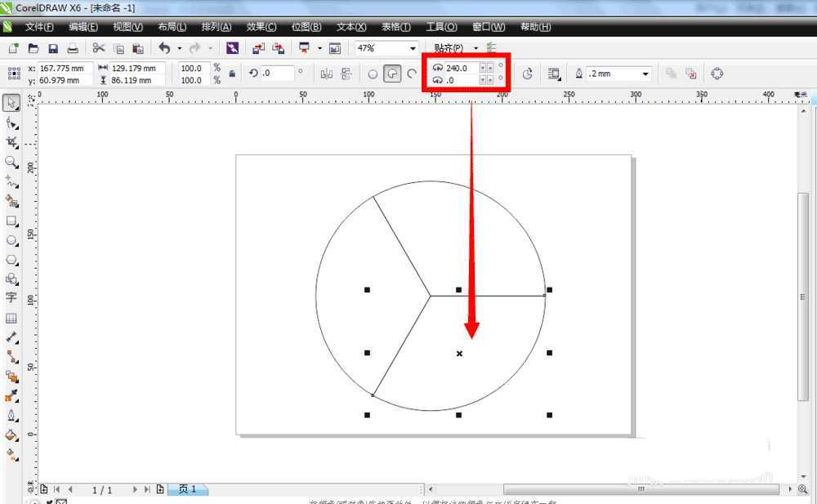Viewport: 817px width, 504px height.
Task: Toggle the lock ratio padlock
Action: 232,74
